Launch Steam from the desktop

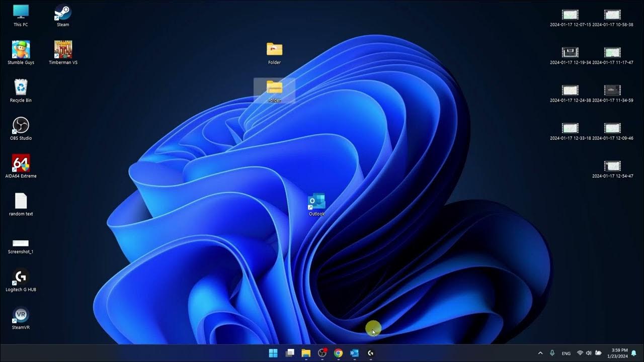coord(63,11)
